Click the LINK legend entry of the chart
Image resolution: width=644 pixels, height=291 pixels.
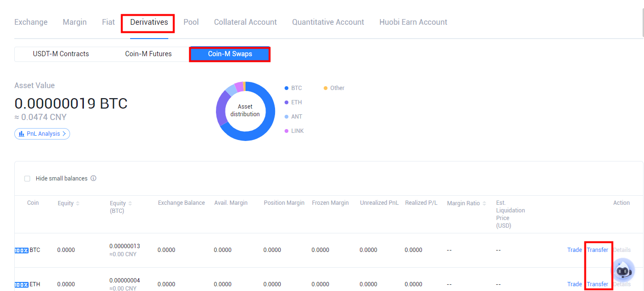[x=294, y=131]
